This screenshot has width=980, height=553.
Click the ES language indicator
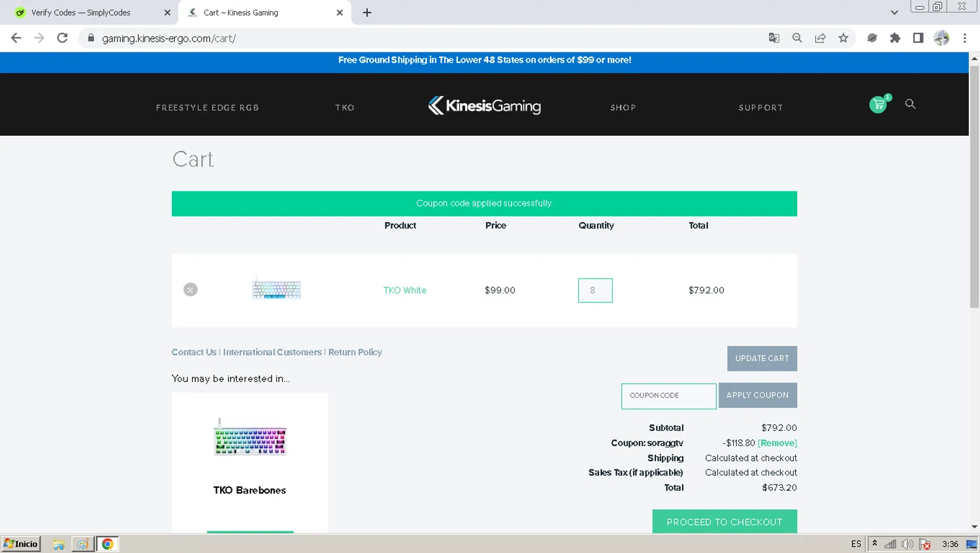(856, 544)
